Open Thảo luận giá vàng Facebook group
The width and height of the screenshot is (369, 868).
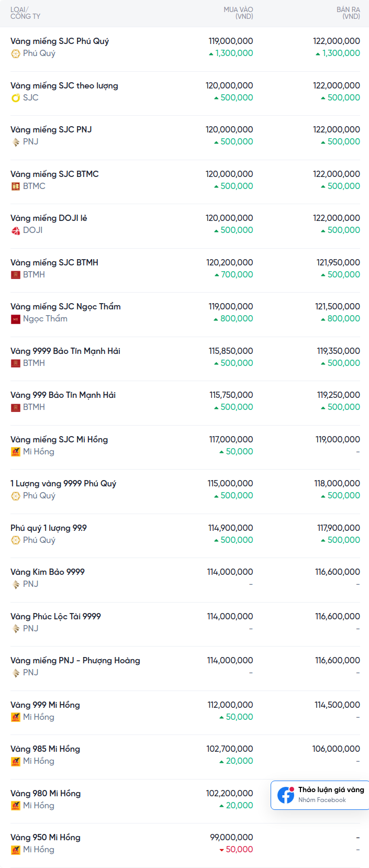(331, 790)
